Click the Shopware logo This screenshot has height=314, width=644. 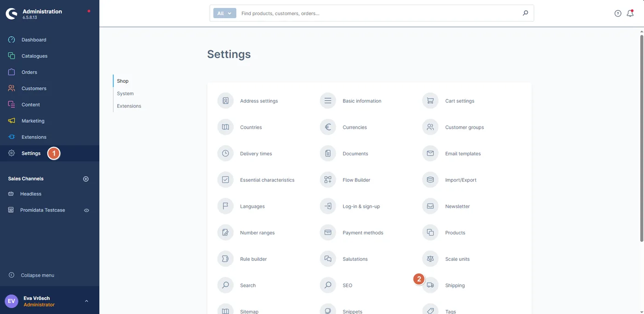tap(11, 14)
